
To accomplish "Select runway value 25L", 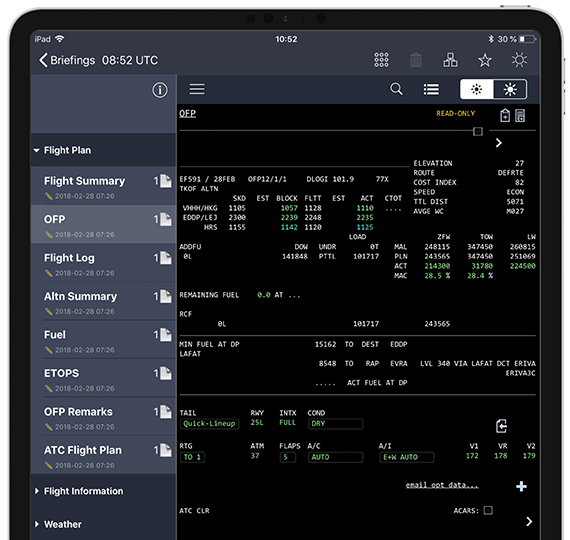I will [x=257, y=423].
